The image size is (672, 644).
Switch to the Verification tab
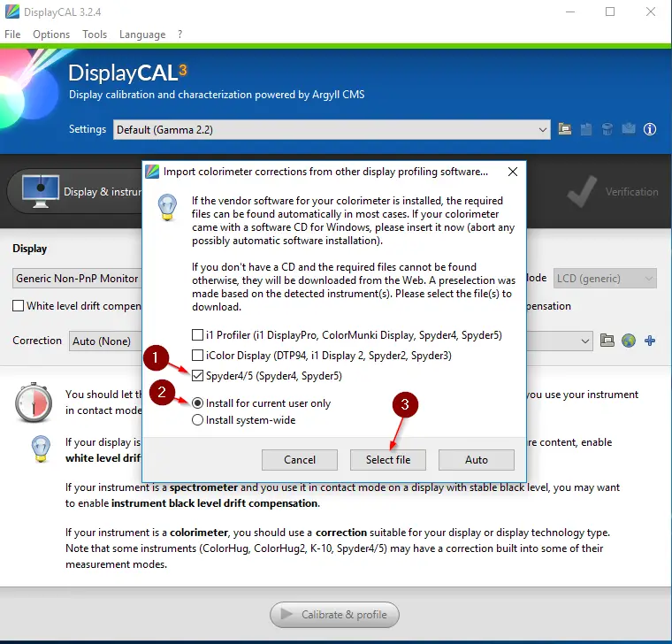[x=613, y=191]
